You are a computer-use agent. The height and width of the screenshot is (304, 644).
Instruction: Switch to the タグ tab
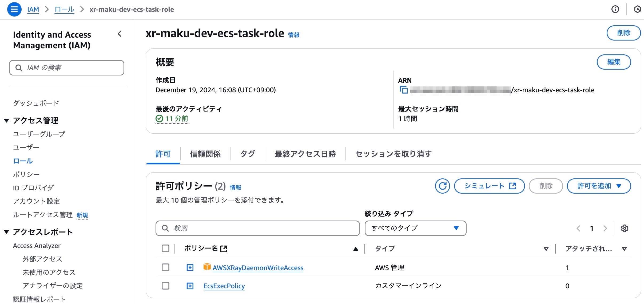248,154
